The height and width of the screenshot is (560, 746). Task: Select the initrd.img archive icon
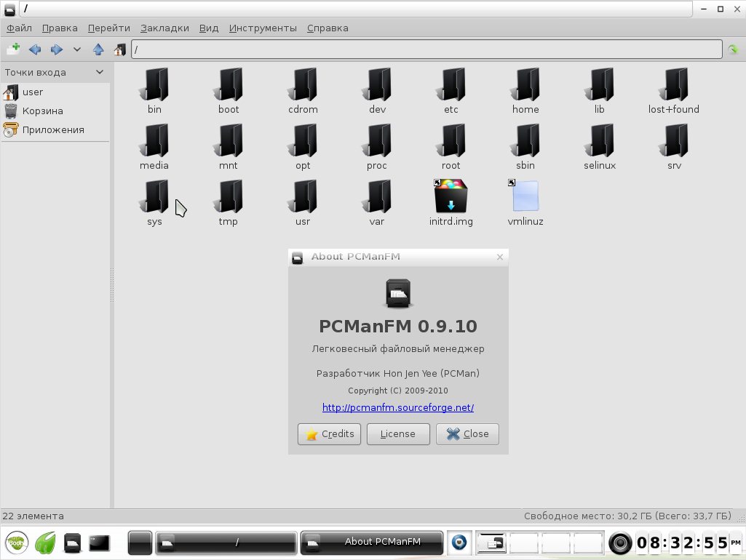pyautogui.click(x=451, y=197)
